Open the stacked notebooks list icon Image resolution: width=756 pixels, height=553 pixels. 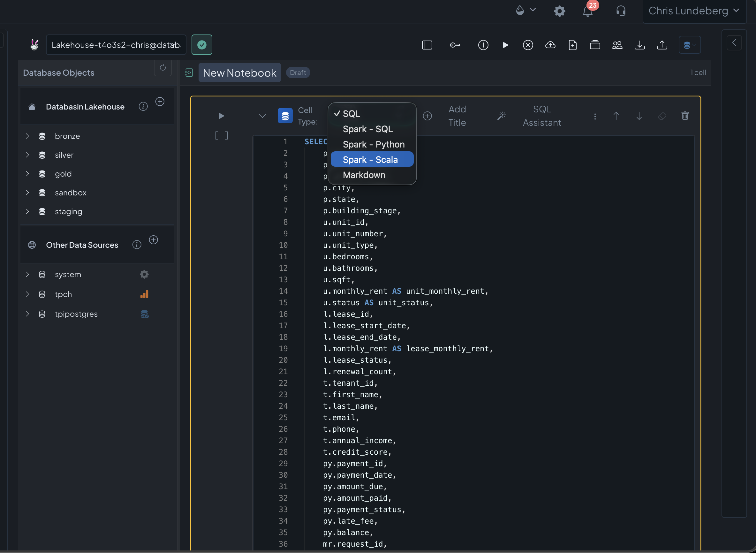point(595,45)
